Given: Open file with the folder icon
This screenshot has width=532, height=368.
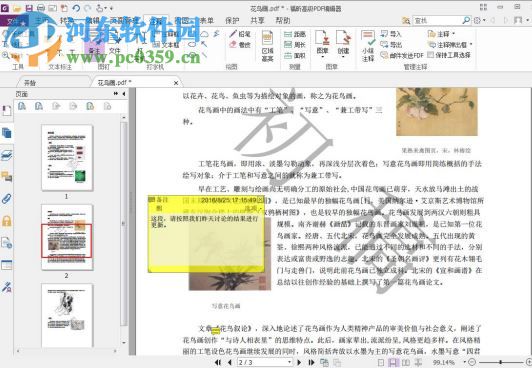Looking at the screenshot, I should (x=17, y=8).
